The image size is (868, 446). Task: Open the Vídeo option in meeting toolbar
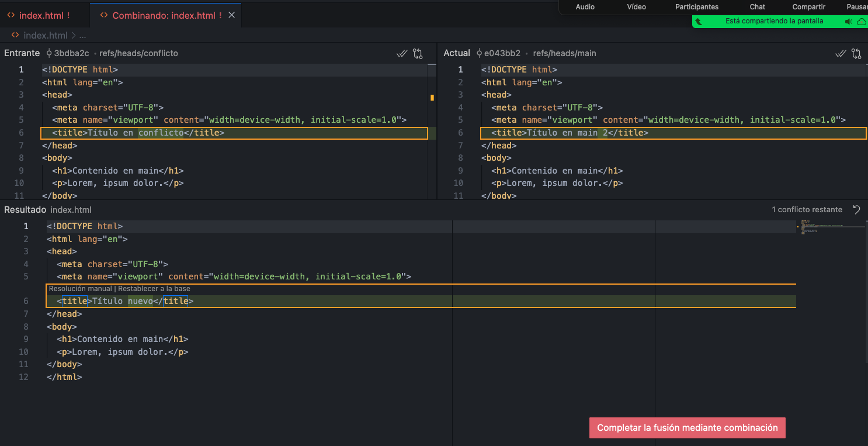(637, 7)
